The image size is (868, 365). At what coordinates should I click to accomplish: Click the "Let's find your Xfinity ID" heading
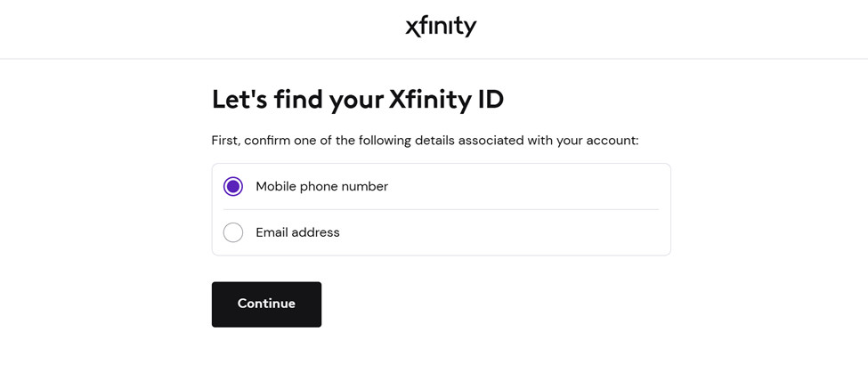click(x=357, y=99)
